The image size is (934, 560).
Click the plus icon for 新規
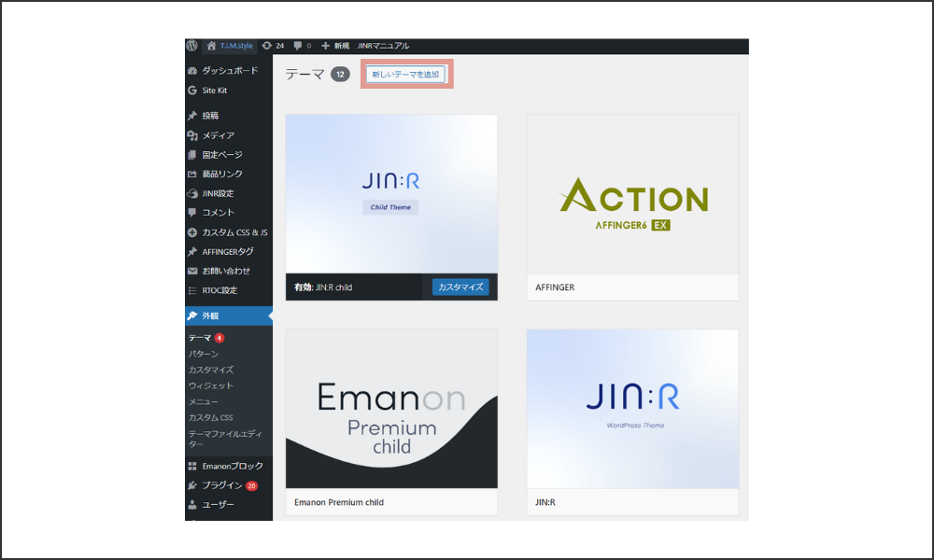coord(325,46)
